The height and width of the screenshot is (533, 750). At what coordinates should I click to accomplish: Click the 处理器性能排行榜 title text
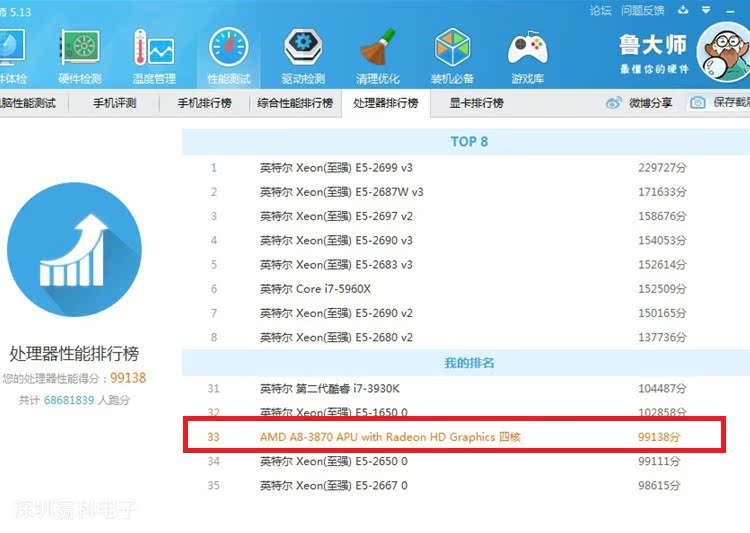point(75,354)
